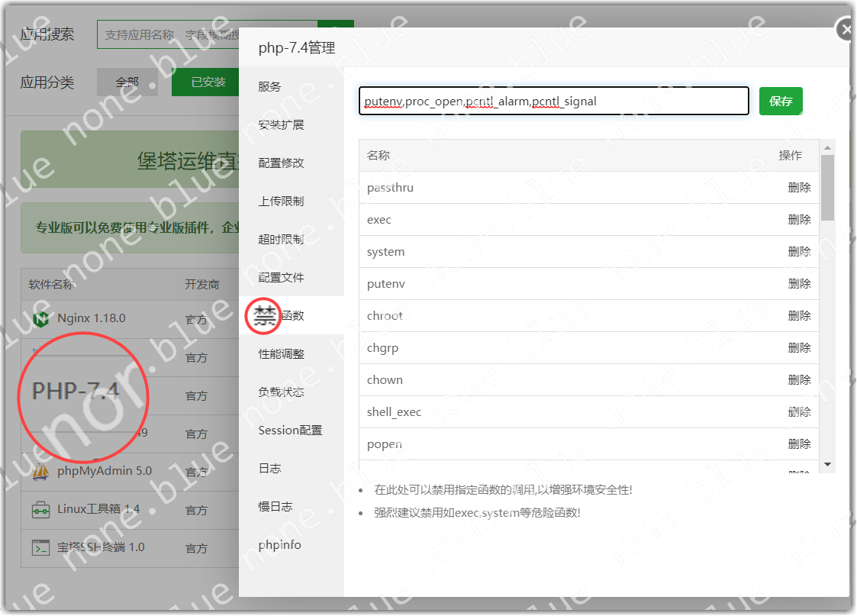Open the phpinfo tab
The width and height of the screenshot is (857, 616).
[x=279, y=544]
